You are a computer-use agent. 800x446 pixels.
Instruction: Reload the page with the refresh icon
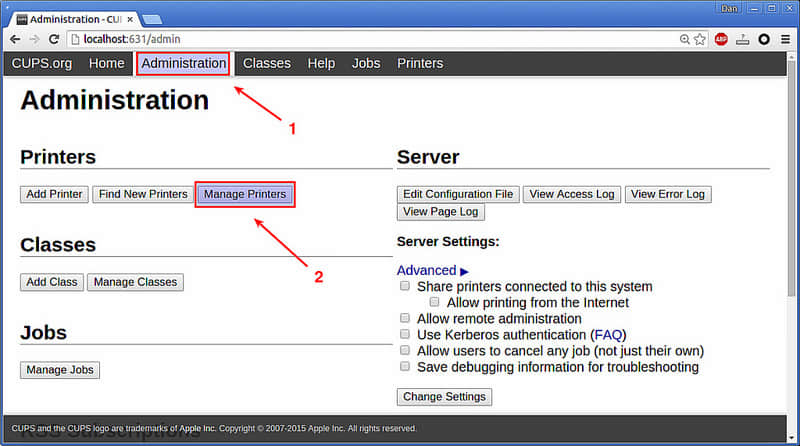[x=54, y=39]
